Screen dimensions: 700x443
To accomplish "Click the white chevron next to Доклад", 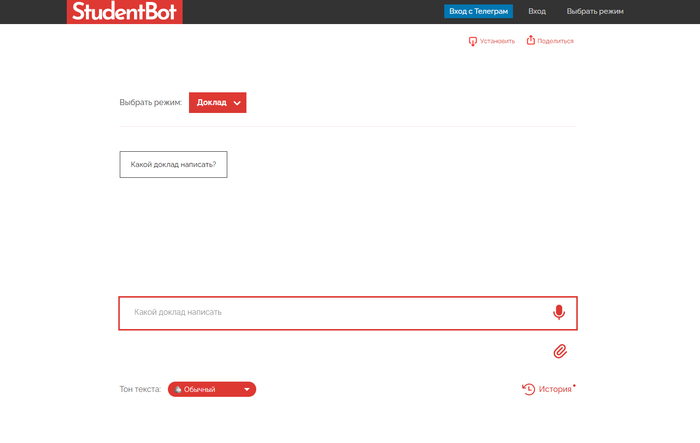I will [x=237, y=102].
